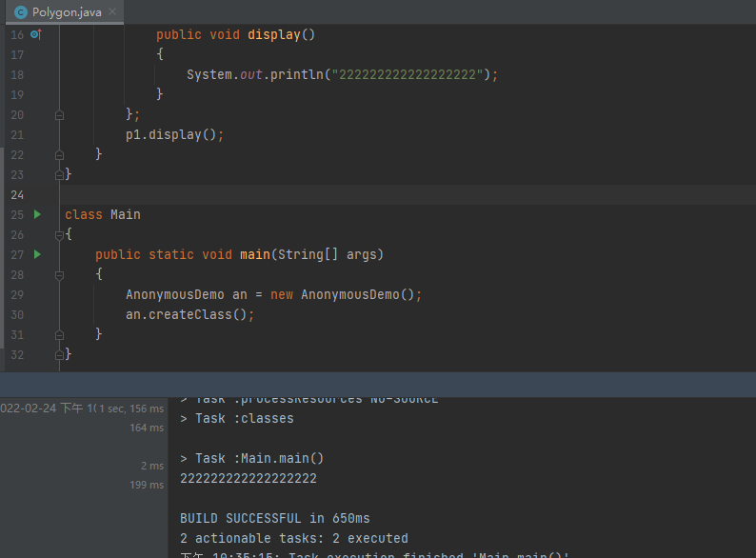
Task: Click the override gutter icon on line 16
Action: coord(36,34)
